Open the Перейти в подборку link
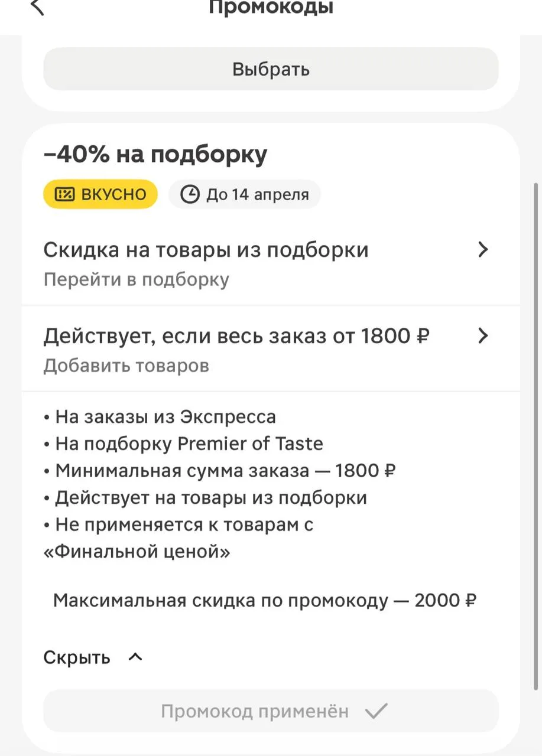Viewport: 542px width, 756px height. [136, 279]
